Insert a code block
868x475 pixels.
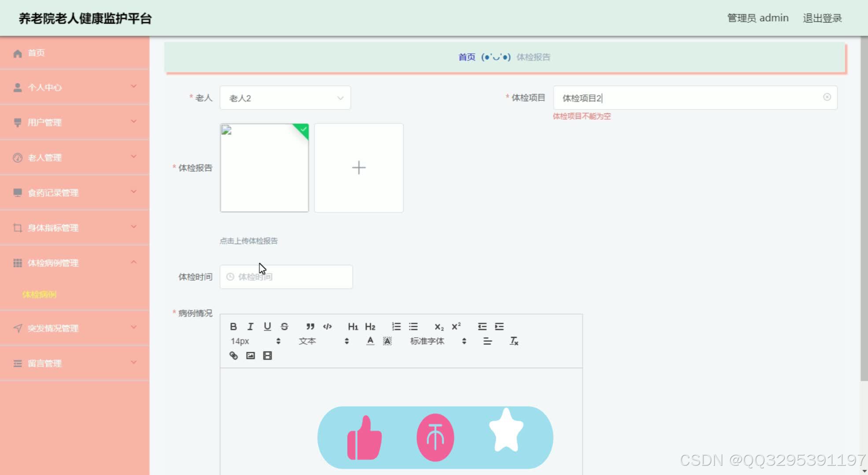click(x=327, y=326)
